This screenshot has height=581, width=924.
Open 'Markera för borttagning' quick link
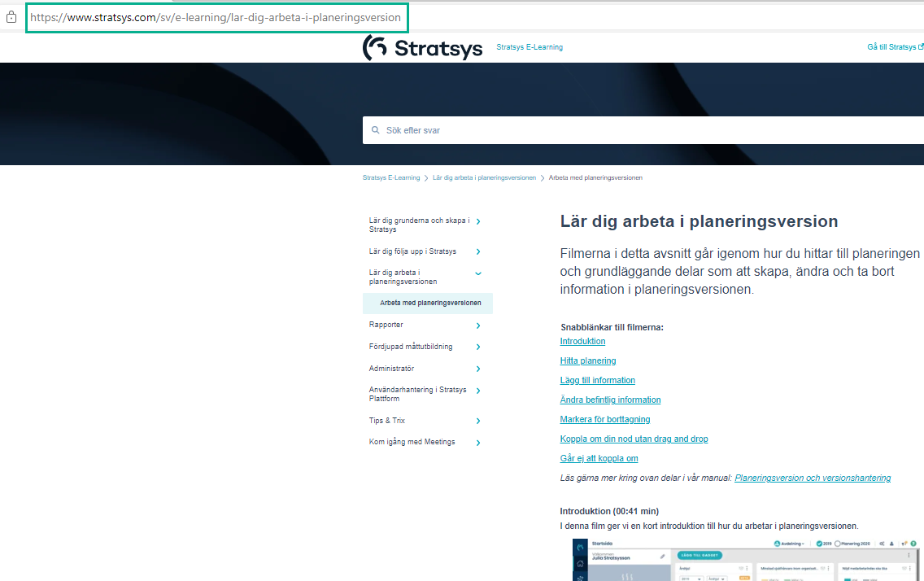point(604,419)
